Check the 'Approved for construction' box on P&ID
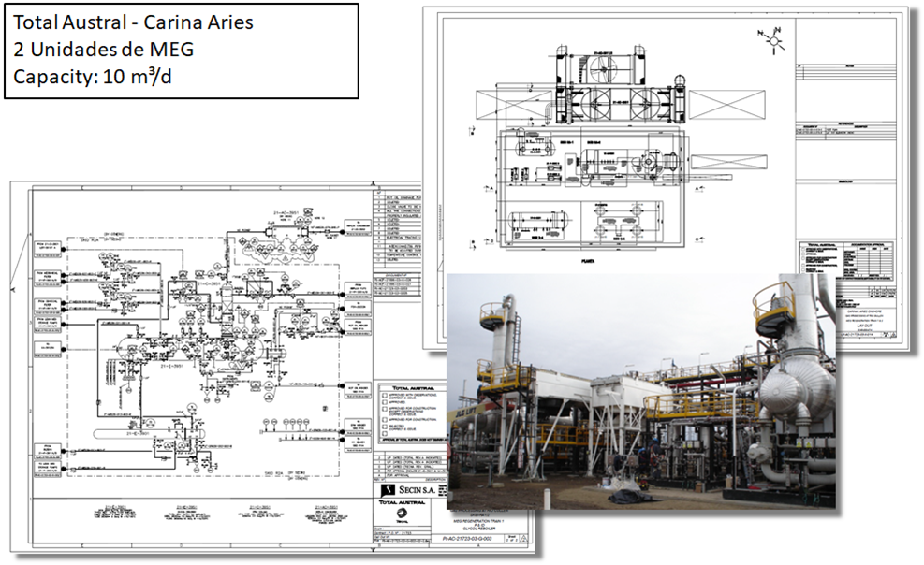Viewport: 924px width, 565px height. [385, 420]
